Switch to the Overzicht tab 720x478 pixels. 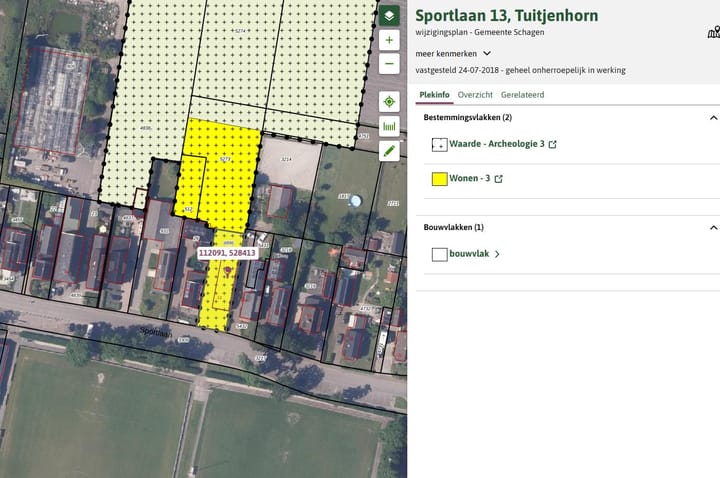click(475, 94)
